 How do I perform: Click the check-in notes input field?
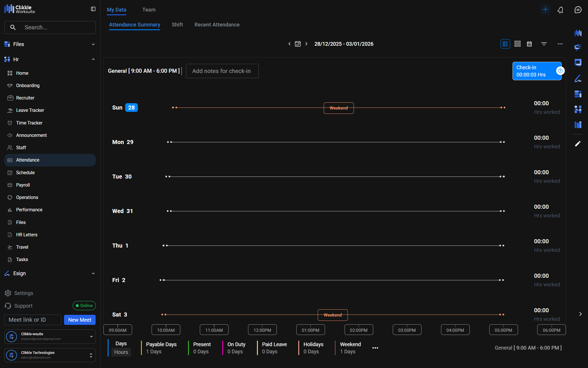[222, 71]
